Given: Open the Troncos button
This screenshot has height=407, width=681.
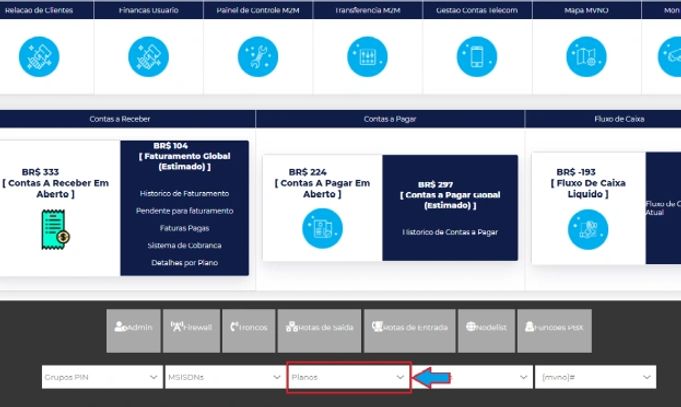Looking at the screenshot, I should click(x=249, y=331).
